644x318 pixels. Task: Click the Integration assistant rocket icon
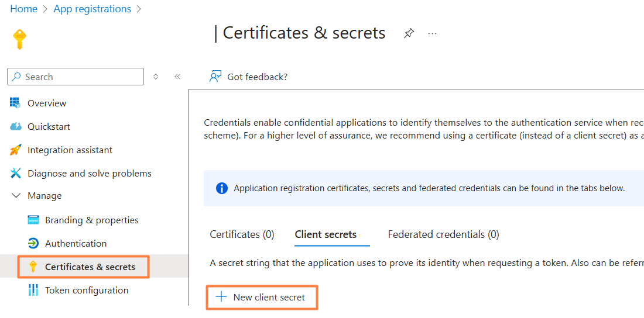(15, 150)
